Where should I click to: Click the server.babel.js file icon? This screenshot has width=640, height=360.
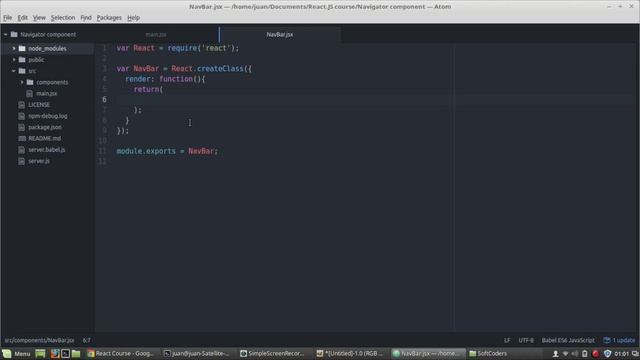[22, 150]
